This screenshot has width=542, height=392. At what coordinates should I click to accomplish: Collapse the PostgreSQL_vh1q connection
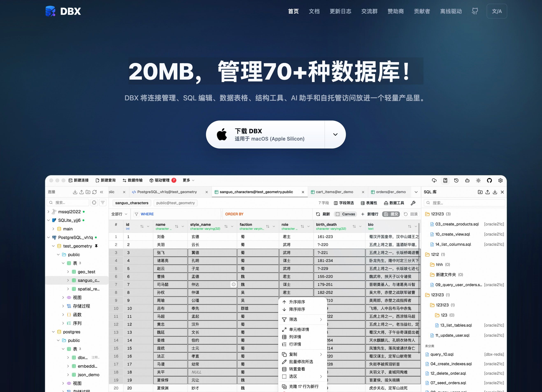(48, 238)
